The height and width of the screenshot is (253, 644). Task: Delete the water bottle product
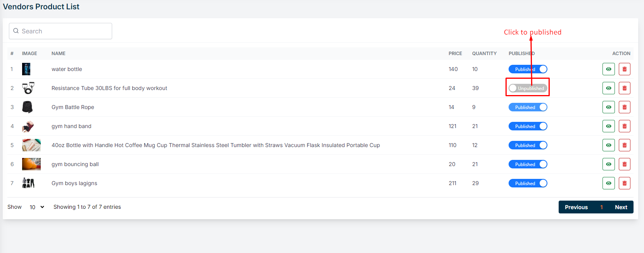tap(624, 69)
